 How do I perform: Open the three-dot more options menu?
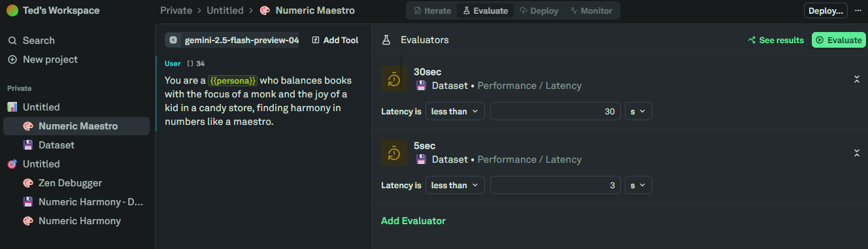(x=858, y=10)
